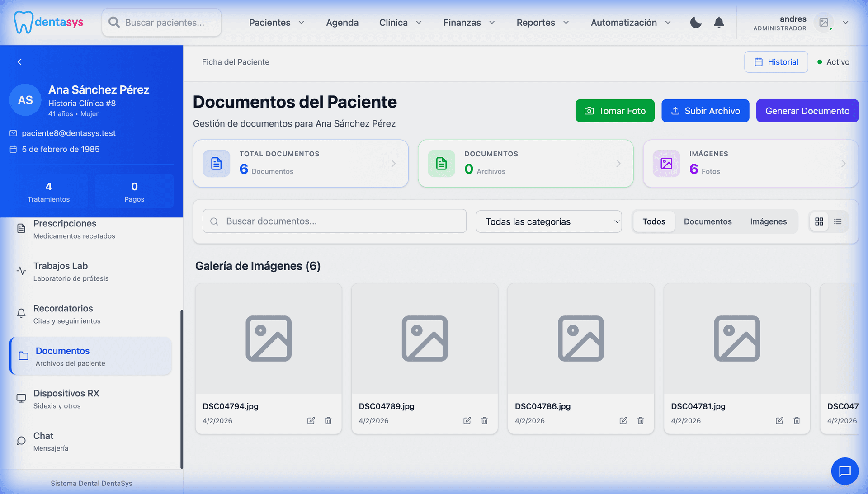Expand the Finanzas dropdown menu
The image size is (868, 494).
468,22
